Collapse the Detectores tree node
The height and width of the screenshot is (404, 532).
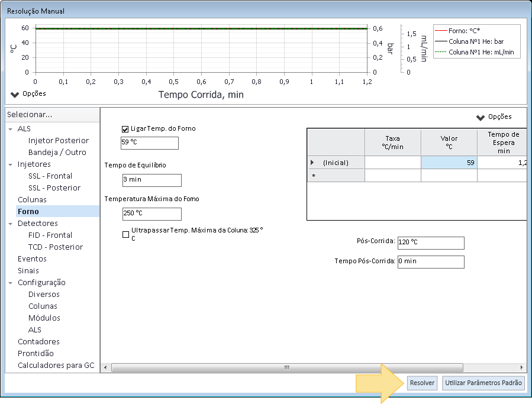point(11,224)
